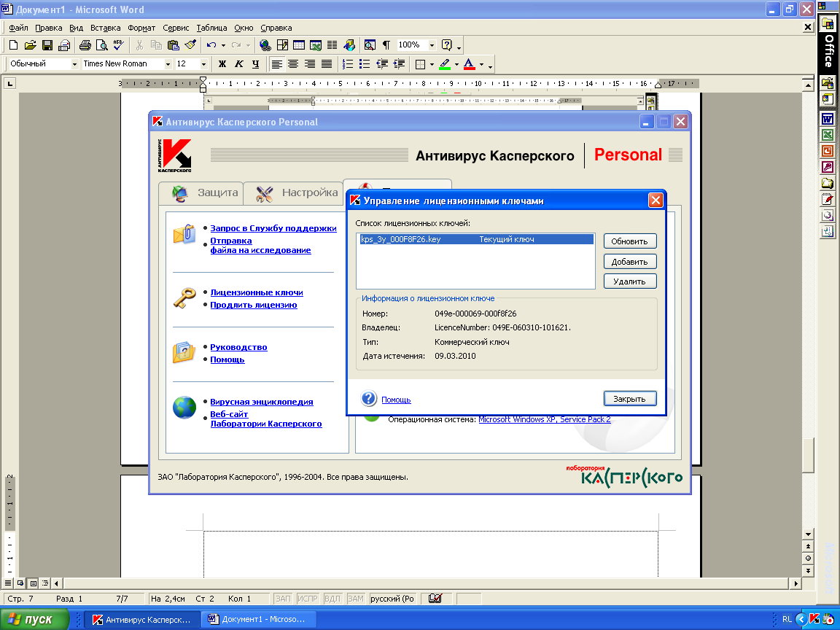Viewport: 840px width, 630px height.
Task: Click the Document Map icon
Action: pyautogui.click(x=370, y=45)
